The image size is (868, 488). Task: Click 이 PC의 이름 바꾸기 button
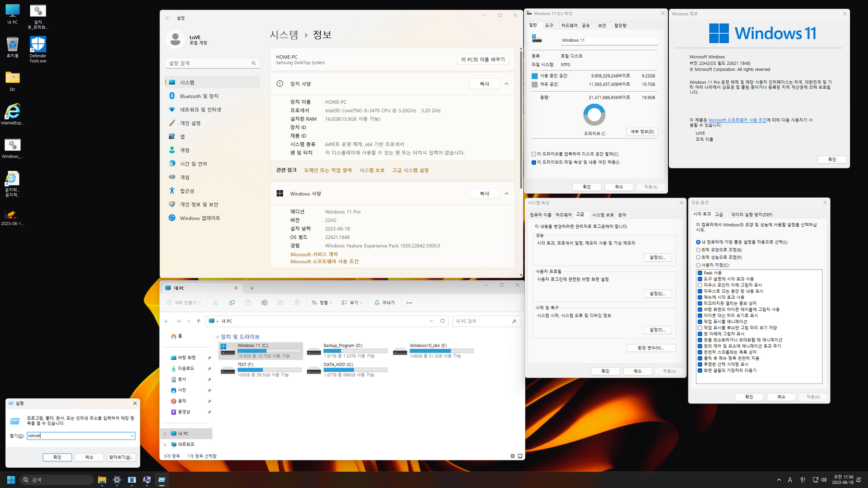click(483, 59)
